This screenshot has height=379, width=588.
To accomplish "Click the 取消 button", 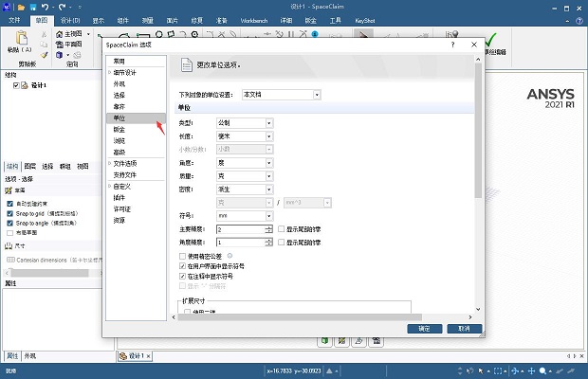I will (x=465, y=329).
